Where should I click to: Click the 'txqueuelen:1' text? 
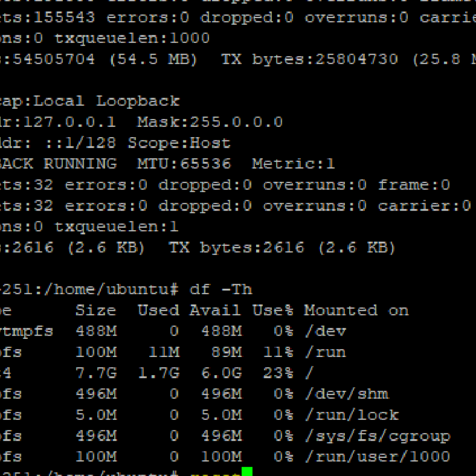pos(116,227)
